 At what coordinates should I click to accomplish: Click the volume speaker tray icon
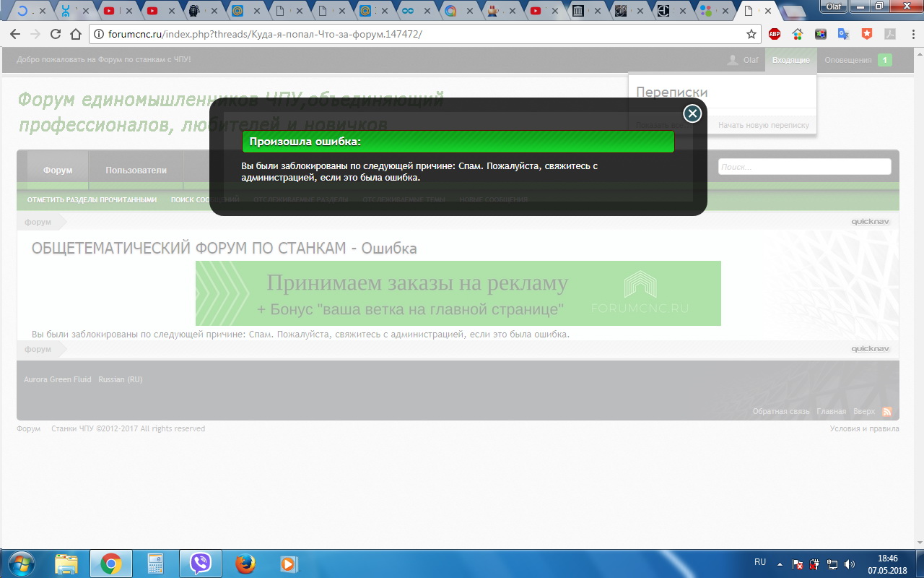coord(849,564)
